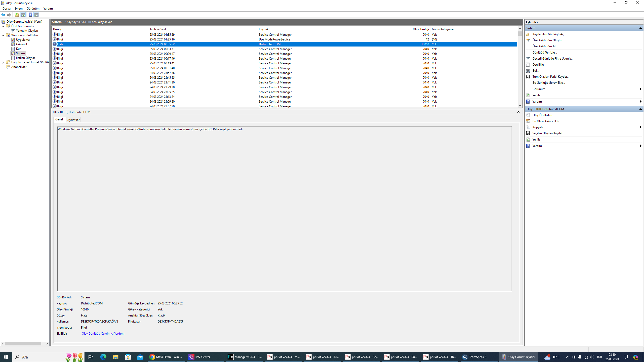Expand Uygulama ve Hizmet Günlükleri node
The width and height of the screenshot is (644, 362).
pyautogui.click(x=3, y=62)
